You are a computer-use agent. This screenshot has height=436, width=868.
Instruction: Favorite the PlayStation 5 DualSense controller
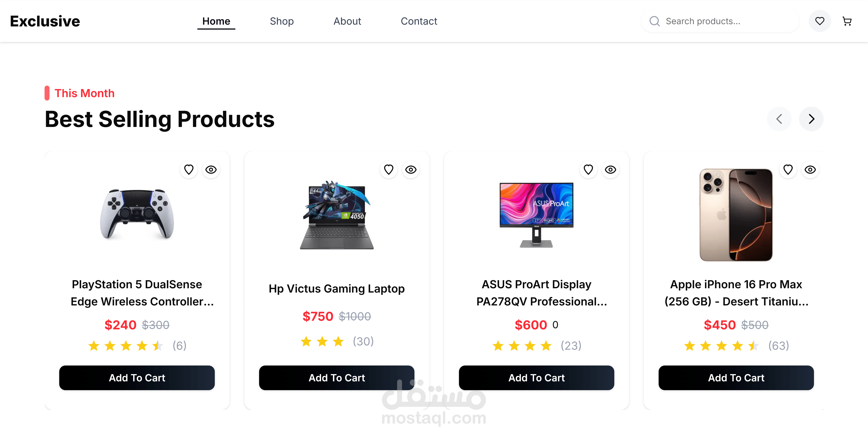coord(189,169)
